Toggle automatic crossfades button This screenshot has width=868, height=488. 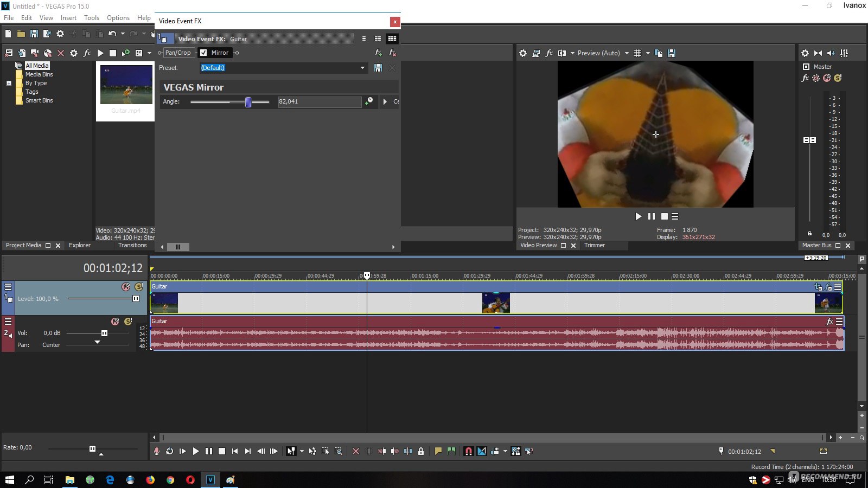pos(482,451)
